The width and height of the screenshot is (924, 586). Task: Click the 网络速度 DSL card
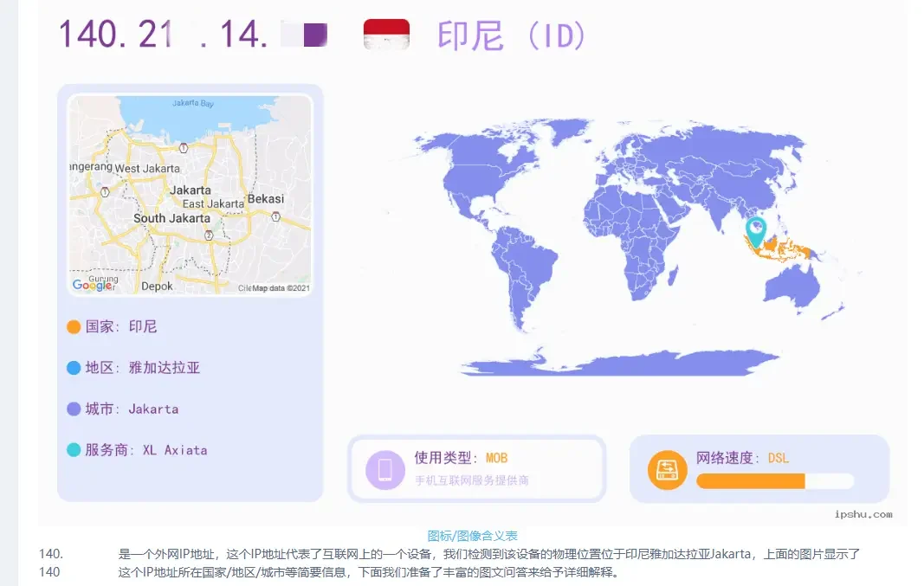[x=759, y=468]
